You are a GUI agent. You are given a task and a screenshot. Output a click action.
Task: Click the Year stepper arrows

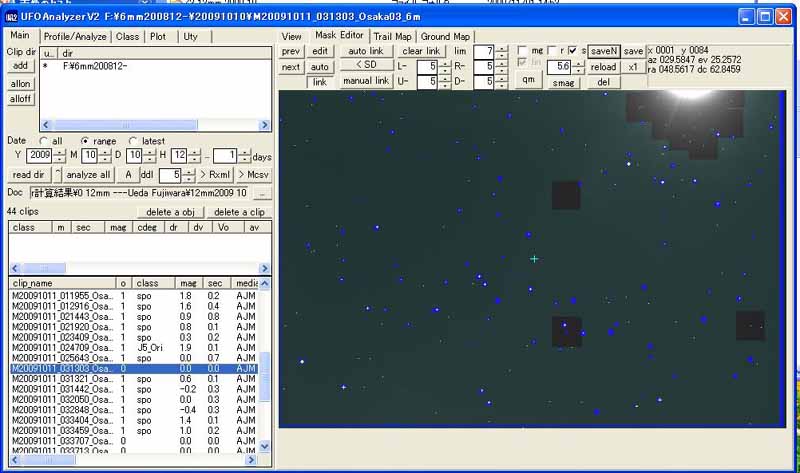coord(59,156)
